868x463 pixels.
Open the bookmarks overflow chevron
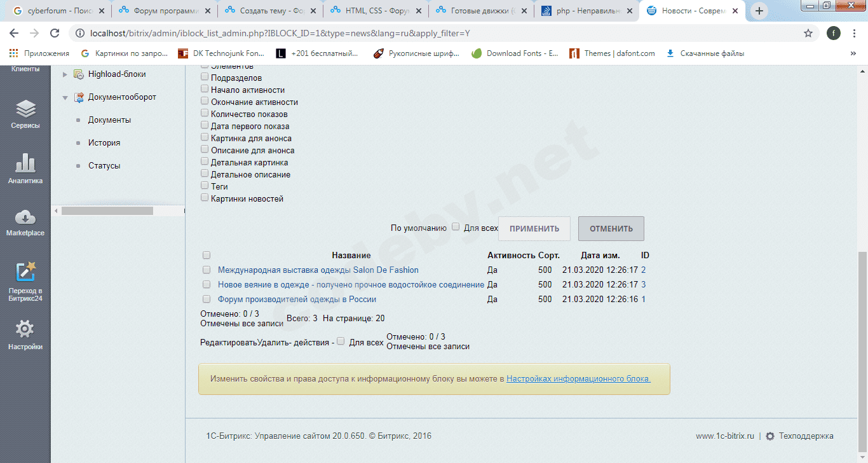pyautogui.click(x=855, y=53)
